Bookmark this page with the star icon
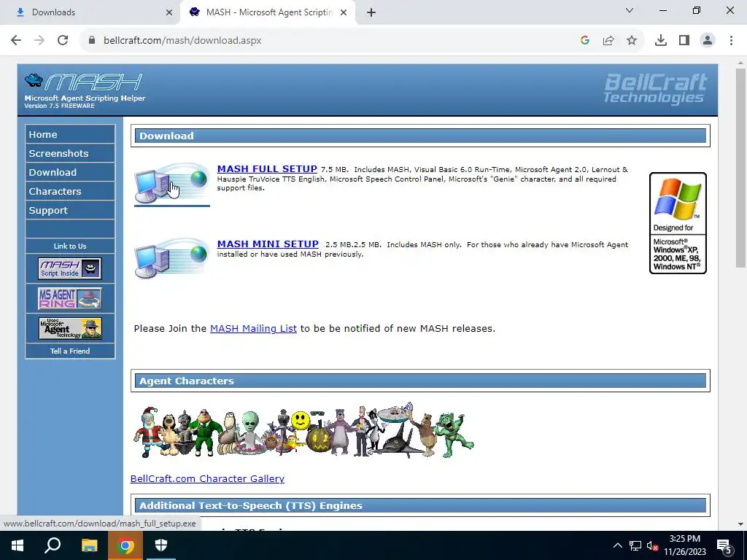747x560 pixels. [632, 41]
